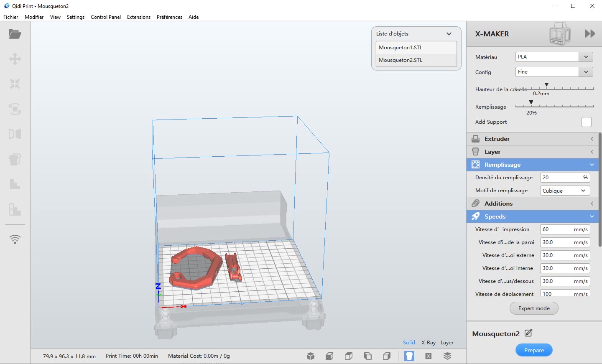Click the 3D perspective view cube icon
The height and width of the screenshot is (364, 602).
[x=311, y=356]
